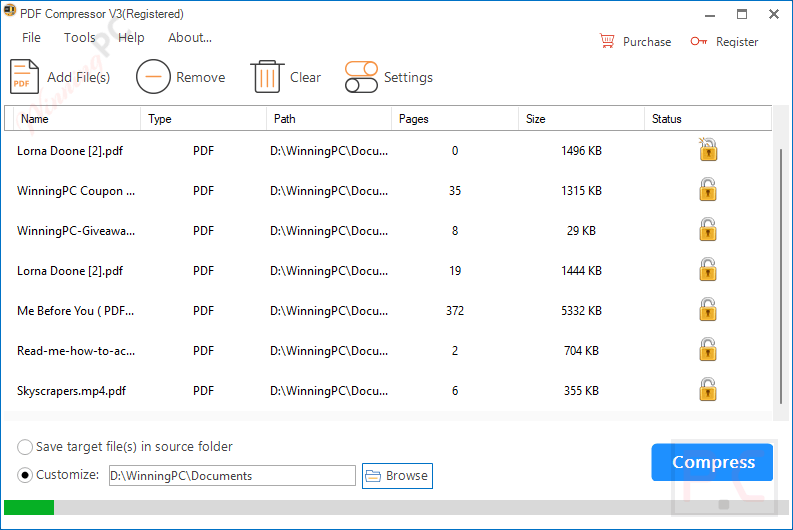Sort by the Type column header
Viewport: 793px width, 530px height.
click(x=203, y=119)
